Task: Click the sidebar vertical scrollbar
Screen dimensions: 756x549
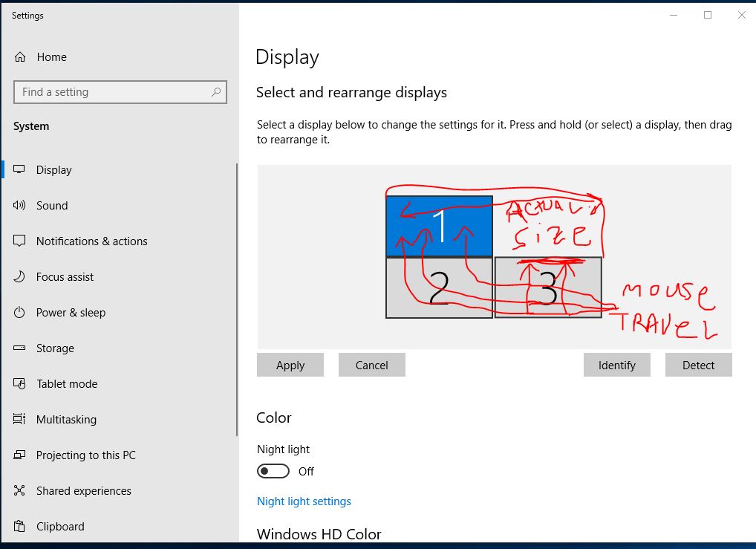Action: (237, 299)
